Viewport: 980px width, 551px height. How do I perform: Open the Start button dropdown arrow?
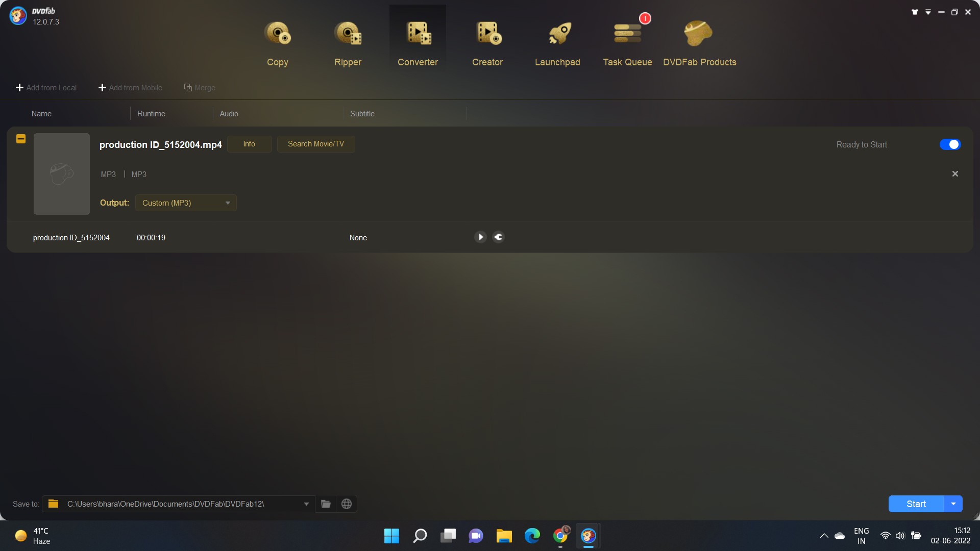point(952,504)
